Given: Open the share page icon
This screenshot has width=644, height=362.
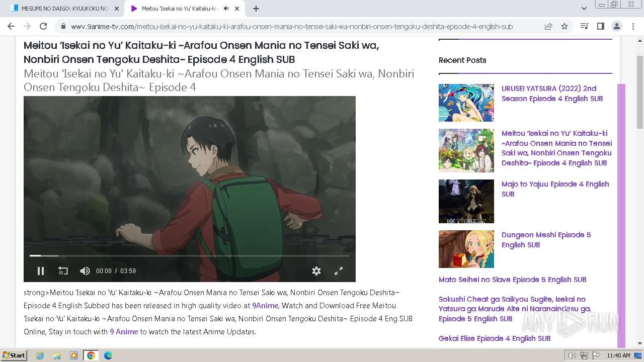Looking at the screenshot, I should (548, 26).
